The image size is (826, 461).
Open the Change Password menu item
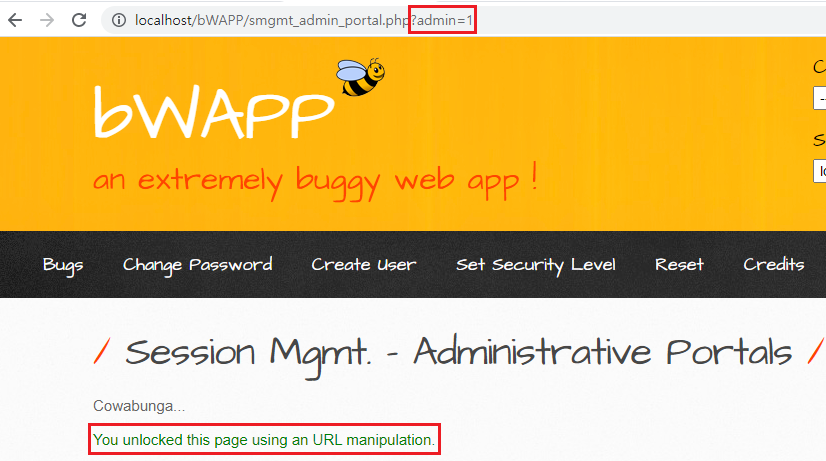[x=198, y=264]
